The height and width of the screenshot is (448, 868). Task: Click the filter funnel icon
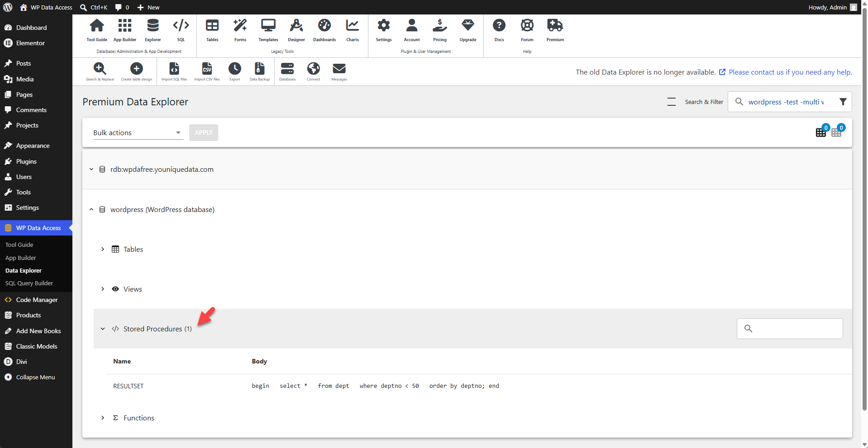tap(843, 102)
